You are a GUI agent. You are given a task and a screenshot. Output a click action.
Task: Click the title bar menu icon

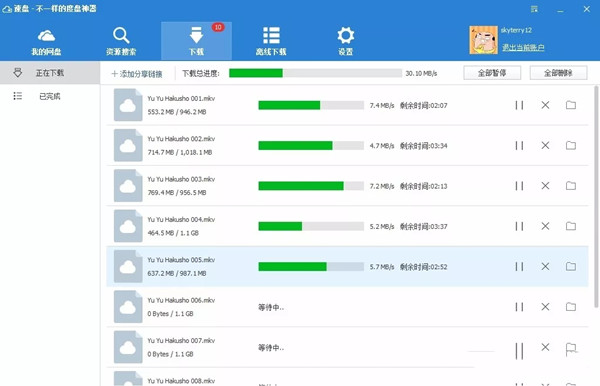pos(534,9)
